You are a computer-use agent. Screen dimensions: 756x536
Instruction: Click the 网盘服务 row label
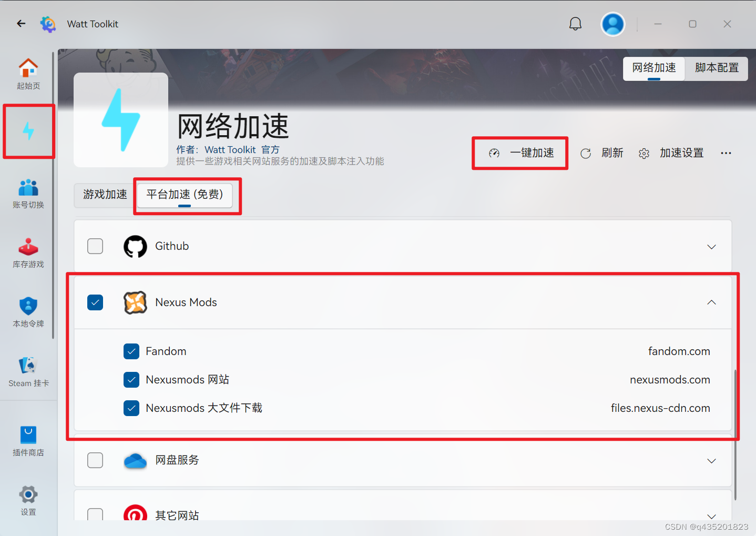click(x=177, y=460)
